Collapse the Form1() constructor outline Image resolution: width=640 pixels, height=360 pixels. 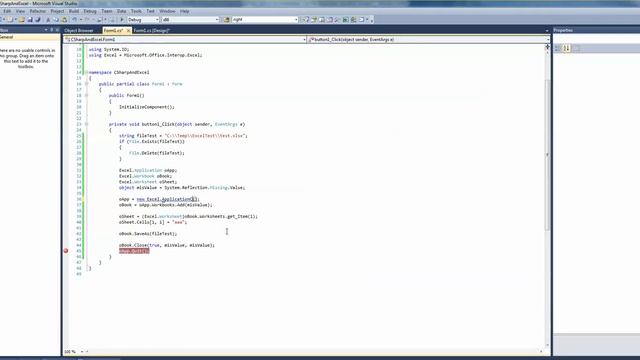(86, 95)
